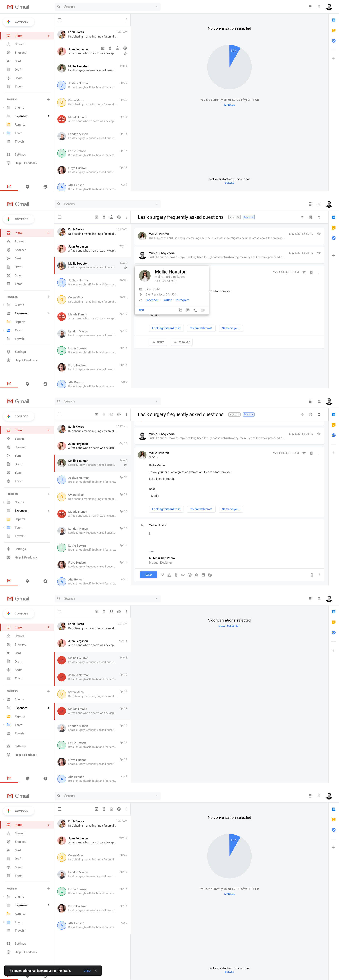The width and height of the screenshot is (339, 980).
Task: Attach a file with the paperclip icon
Action: coord(176,575)
